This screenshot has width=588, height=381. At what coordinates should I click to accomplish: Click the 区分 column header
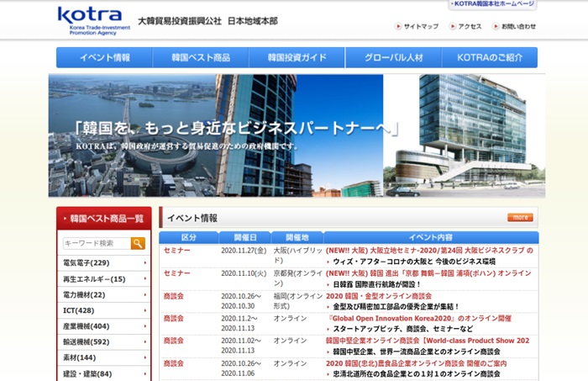(189, 237)
